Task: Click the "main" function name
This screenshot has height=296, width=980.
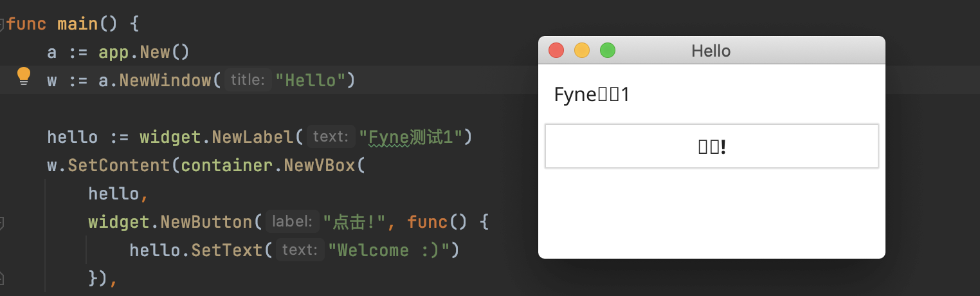Action: pos(77,24)
